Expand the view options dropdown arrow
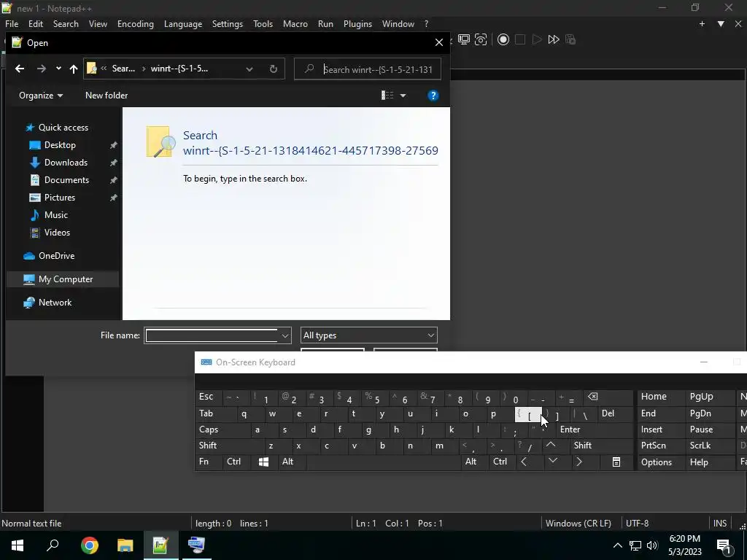Screen dimensions: 747x560 (403, 96)
